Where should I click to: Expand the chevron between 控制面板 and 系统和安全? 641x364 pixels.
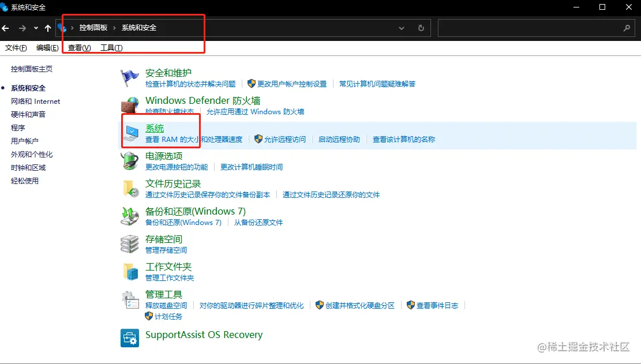114,28
